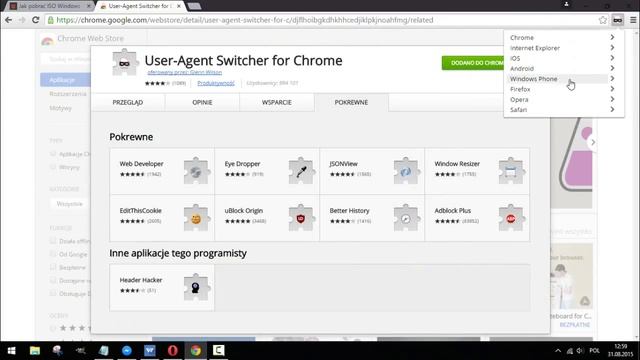The image size is (640, 360).
Task: Click the User-Agent Switcher puzzle logo
Action: [124, 62]
